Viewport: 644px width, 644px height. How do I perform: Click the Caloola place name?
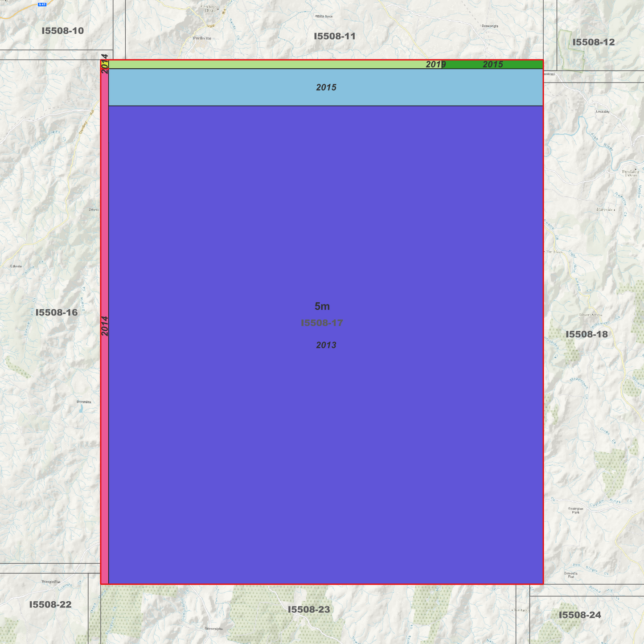[16, 267]
